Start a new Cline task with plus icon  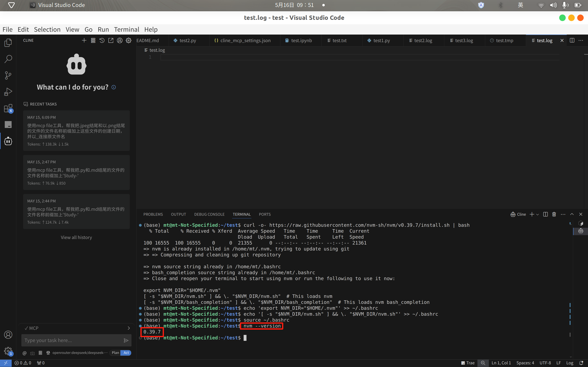point(84,40)
